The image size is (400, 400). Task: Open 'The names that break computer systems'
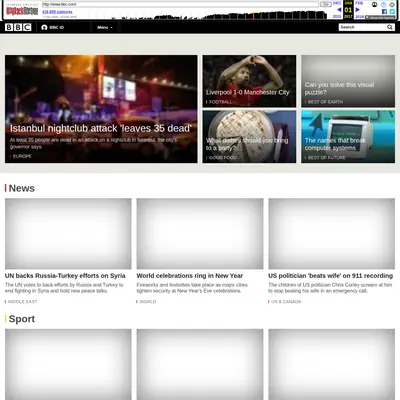click(x=335, y=144)
